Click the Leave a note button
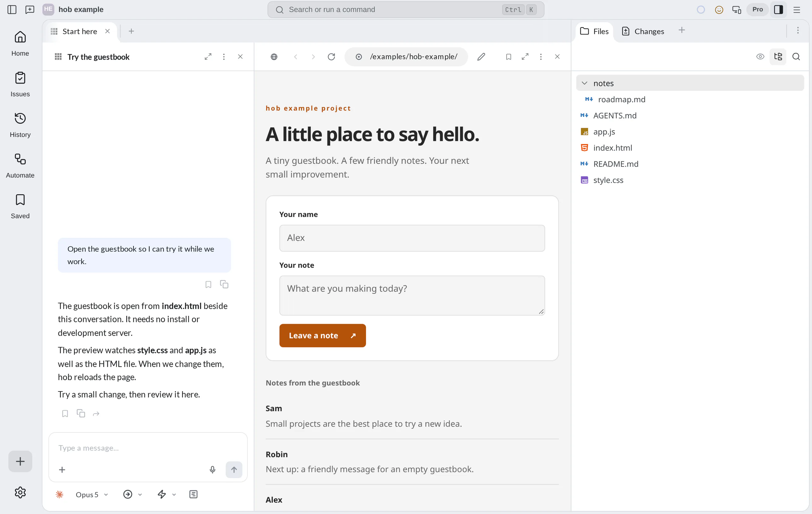The width and height of the screenshot is (812, 514). coord(322,336)
